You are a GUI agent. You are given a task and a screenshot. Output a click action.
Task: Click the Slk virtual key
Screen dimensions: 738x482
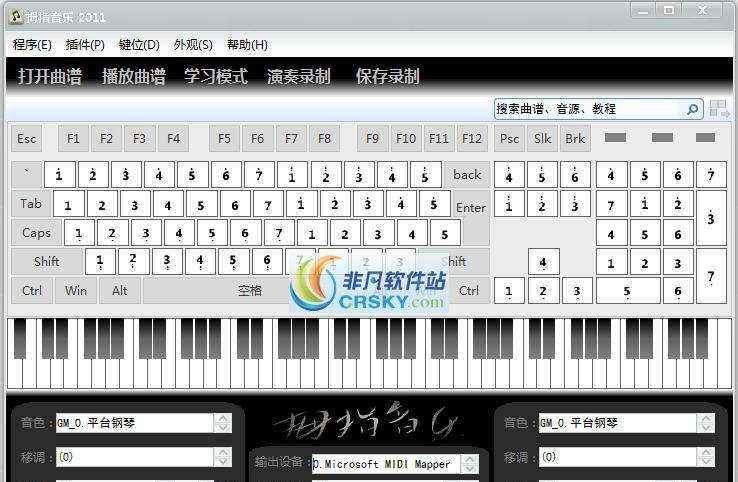coord(542,138)
